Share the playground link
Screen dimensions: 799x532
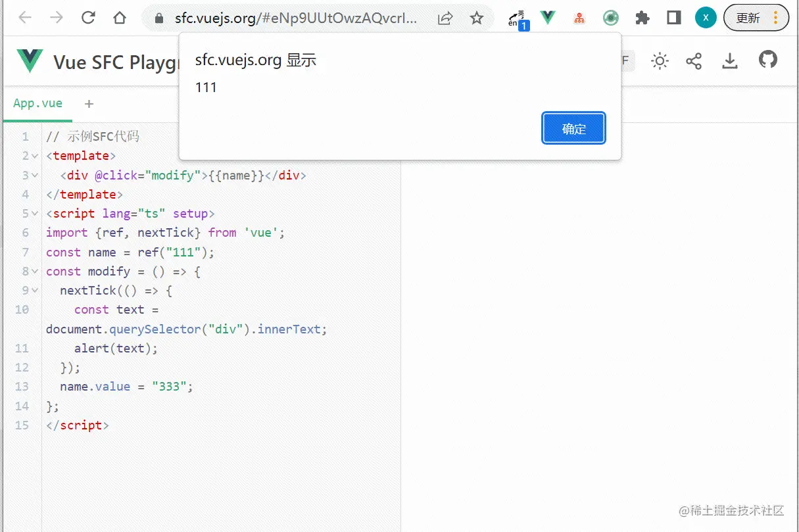(x=694, y=62)
